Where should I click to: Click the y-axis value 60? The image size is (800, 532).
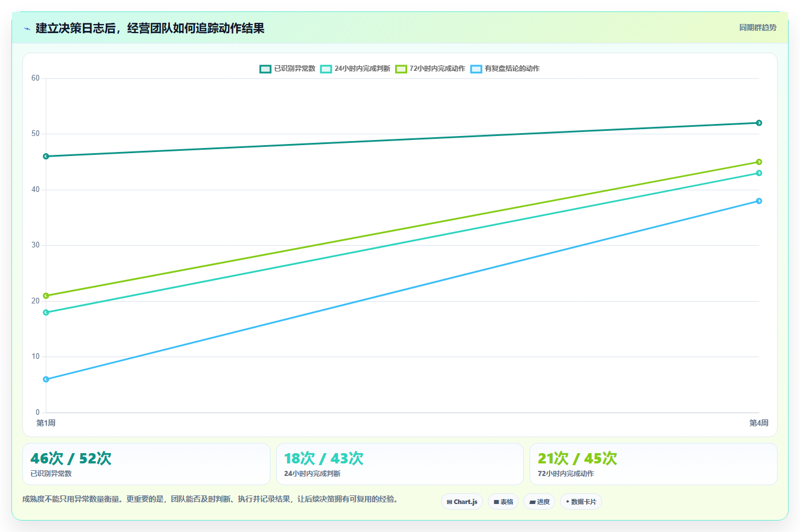(35, 78)
